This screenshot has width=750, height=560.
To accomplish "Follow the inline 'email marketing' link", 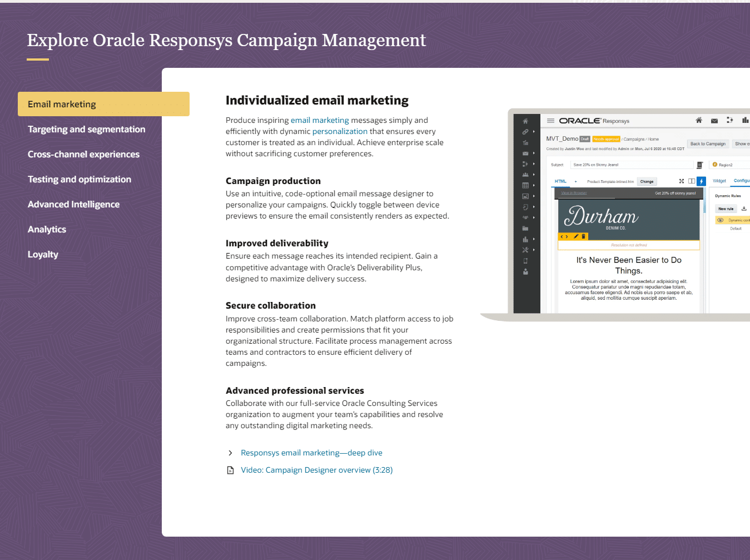I will (320, 120).
